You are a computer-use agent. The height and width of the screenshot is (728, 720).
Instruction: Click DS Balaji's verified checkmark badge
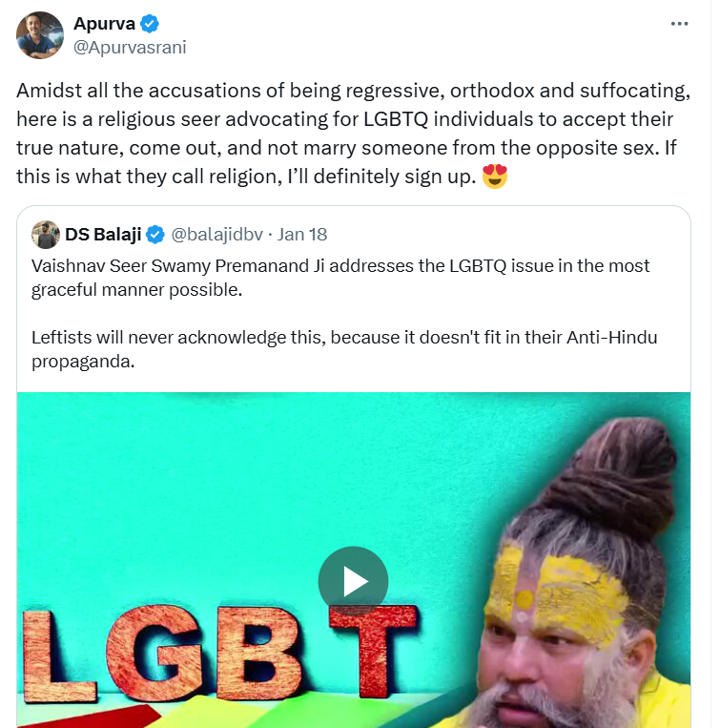(155, 235)
